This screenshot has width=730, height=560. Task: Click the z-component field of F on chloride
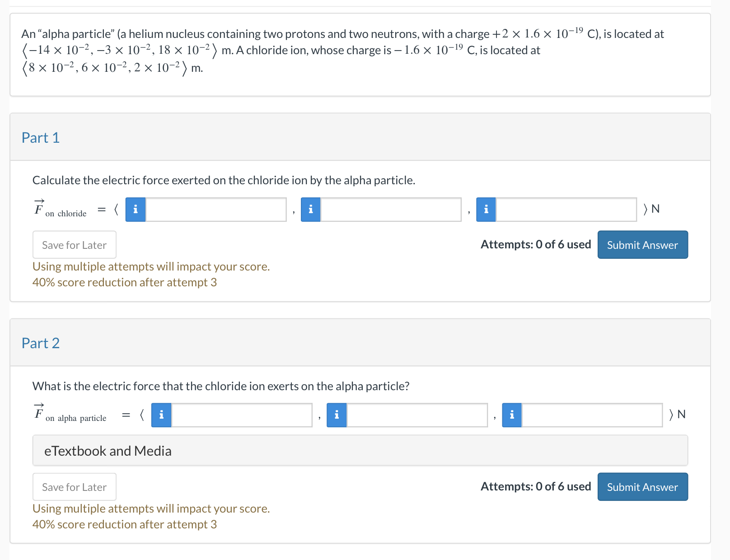pos(566,209)
